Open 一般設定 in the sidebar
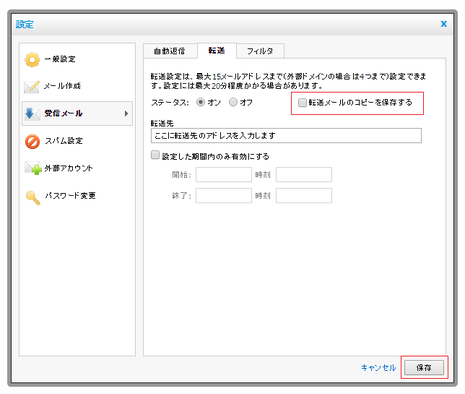 point(60,59)
